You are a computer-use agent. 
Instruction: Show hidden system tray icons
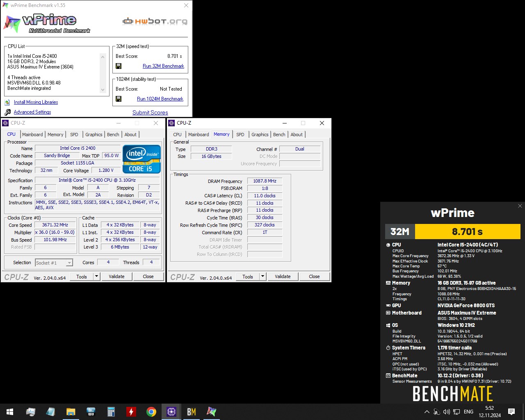[x=427, y=412]
